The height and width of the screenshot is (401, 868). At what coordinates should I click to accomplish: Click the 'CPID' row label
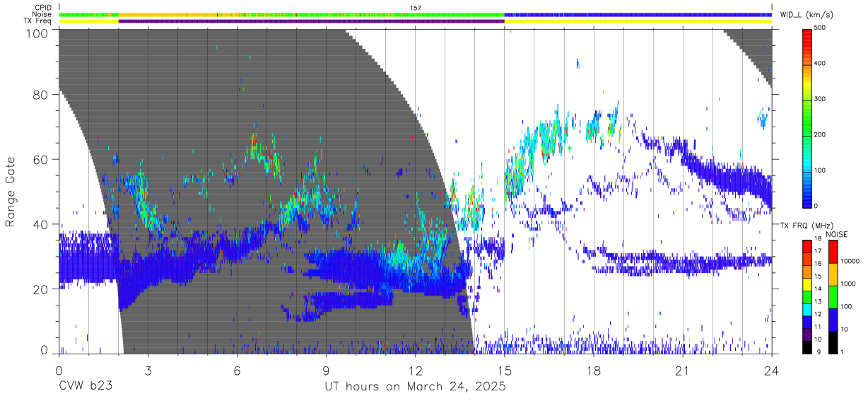click(x=43, y=8)
